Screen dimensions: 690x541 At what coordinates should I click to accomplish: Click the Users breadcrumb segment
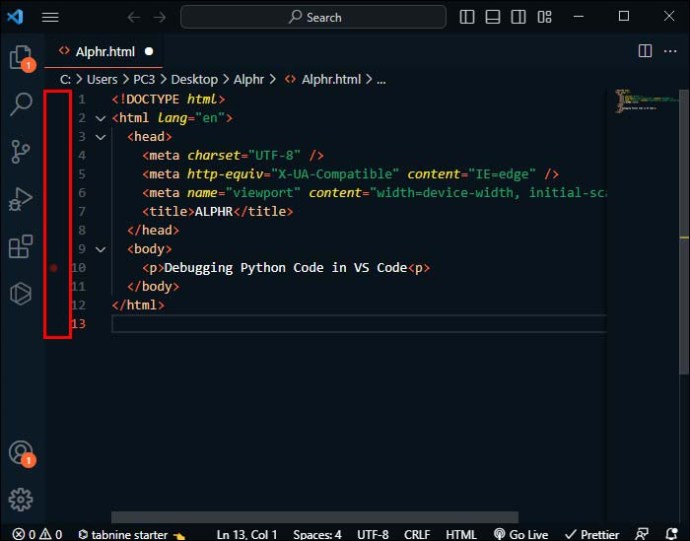(x=102, y=80)
